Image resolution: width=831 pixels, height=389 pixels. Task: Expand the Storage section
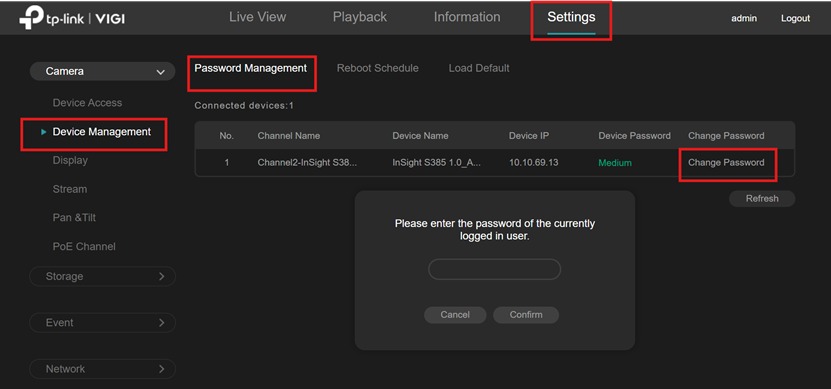[x=102, y=276]
